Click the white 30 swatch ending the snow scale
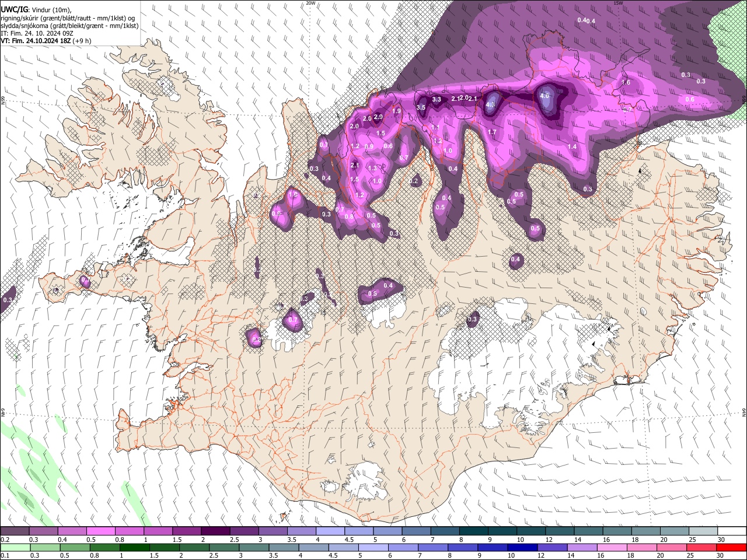Viewport: 747px width, 560px height. (x=732, y=531)
